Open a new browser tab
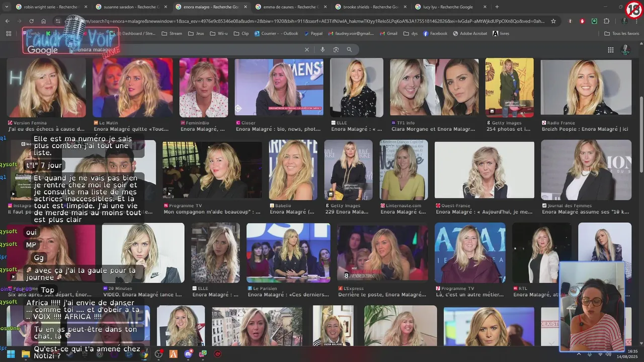Viewport: 644px width, 362px height. 497,7
